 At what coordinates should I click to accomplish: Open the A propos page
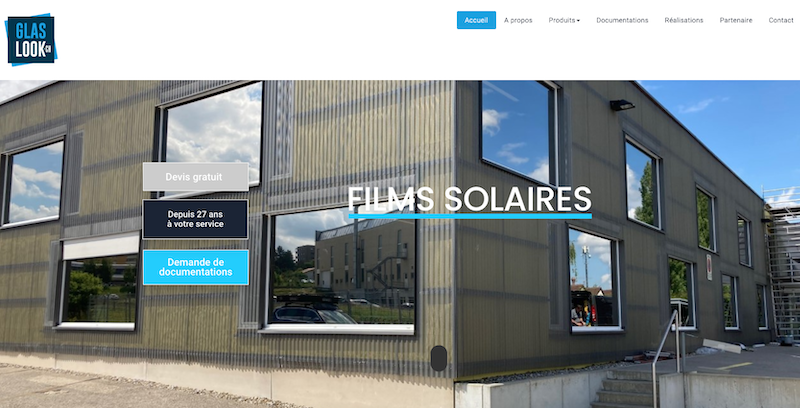pyautogui.click(x=518, y=20)
